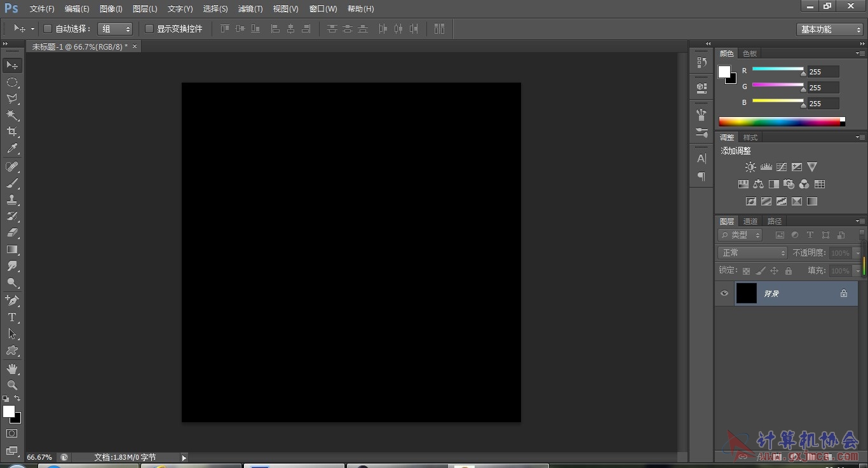Pick a color from spectrum ramp
The width and height of the screenshot is (868, 468).
(x=782, y=122)
